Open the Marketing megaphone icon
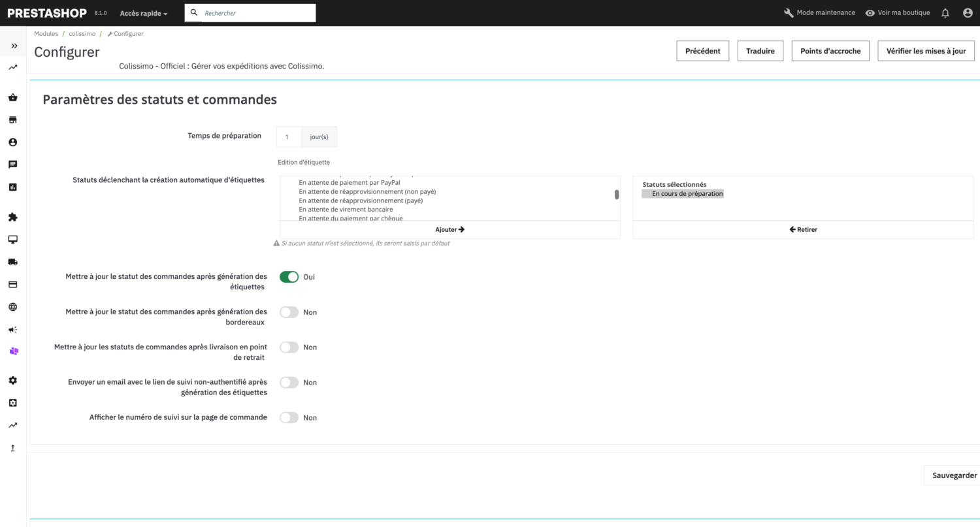Viewport: 980px width, 527px height. pyautogui.click(x=12, y=329)
